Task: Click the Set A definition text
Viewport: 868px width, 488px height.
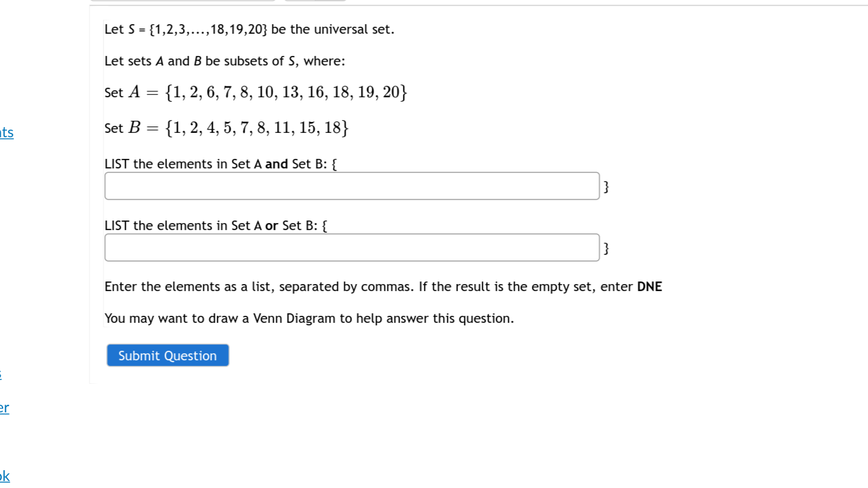Action: pos(255,92)
